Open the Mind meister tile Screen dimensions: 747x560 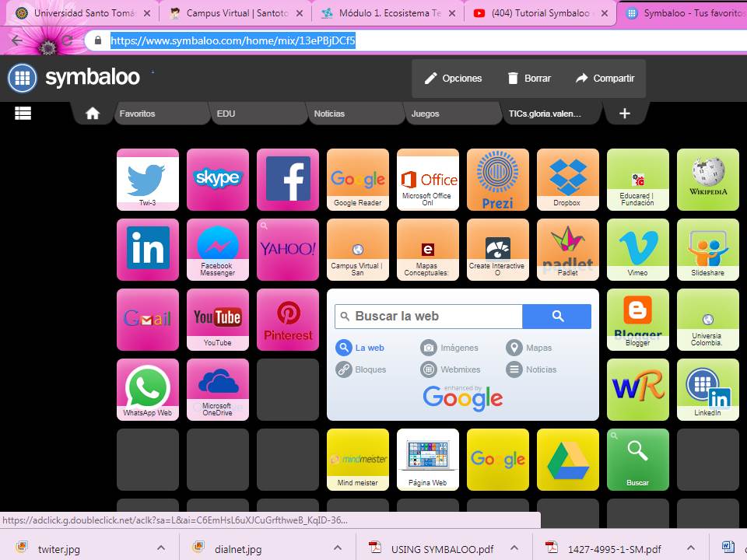pos(358,460)
